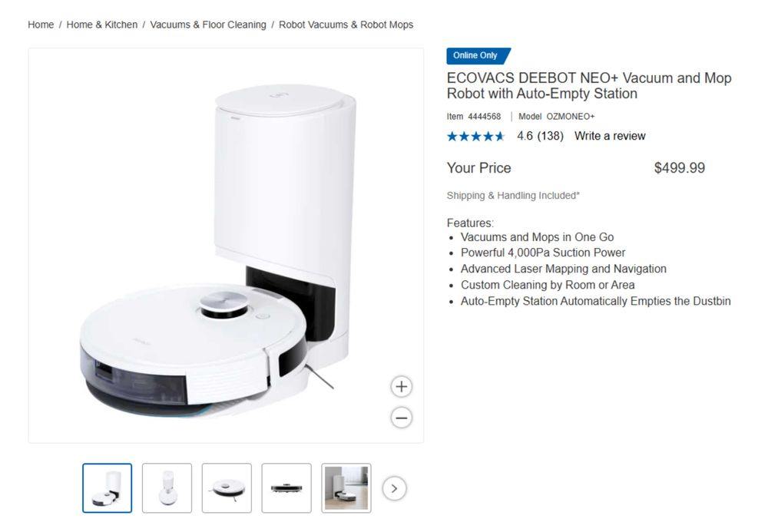
Task: Select fifth thumbnail of robot in room
Action: (346, 488)
